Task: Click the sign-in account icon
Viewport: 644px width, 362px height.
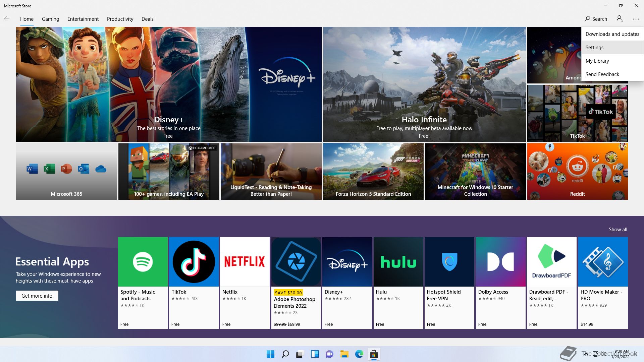Action: click(x=620, y=19)
